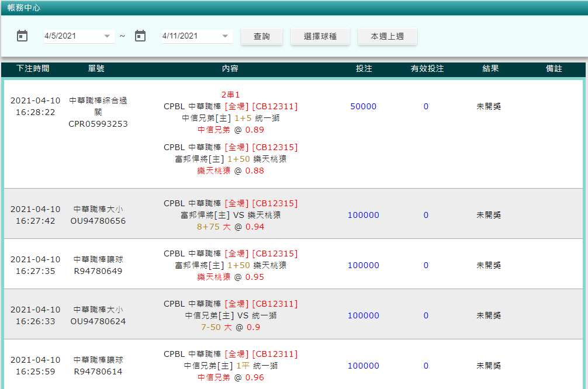Click 中信兄弟 @ 0.89 pick
The height and width of the screenshot is (389, 588).
click(231, 130)
